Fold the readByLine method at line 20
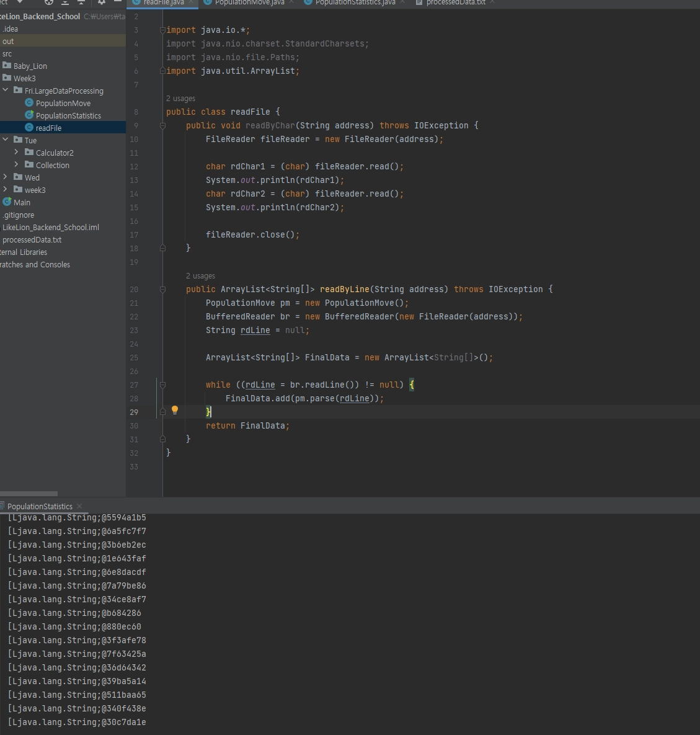Screen dimensions: 700x735 [162, 289]
